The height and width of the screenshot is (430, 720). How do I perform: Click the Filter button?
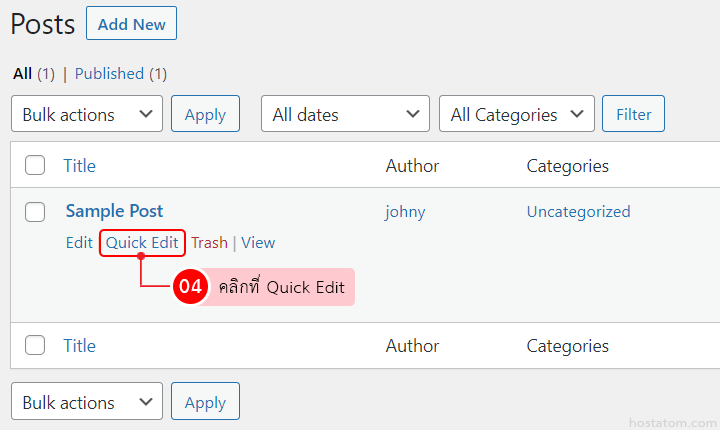pos(633,114)
